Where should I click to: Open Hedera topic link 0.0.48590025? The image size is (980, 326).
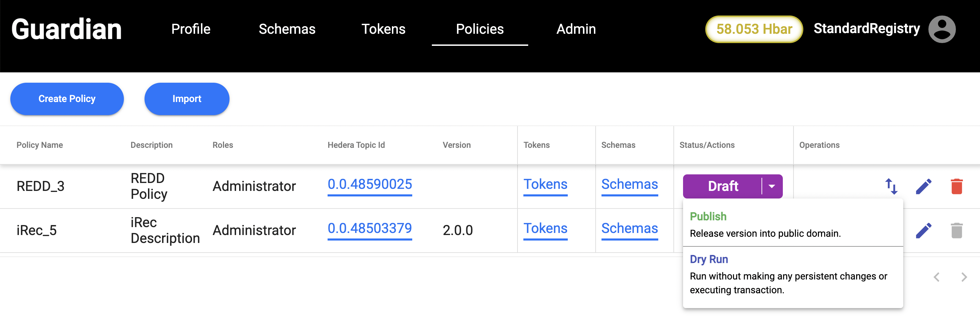pos(370,184)
